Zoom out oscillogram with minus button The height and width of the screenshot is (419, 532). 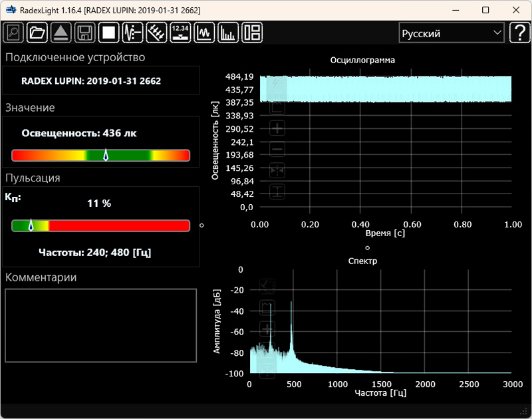click(x=277, y=150)
